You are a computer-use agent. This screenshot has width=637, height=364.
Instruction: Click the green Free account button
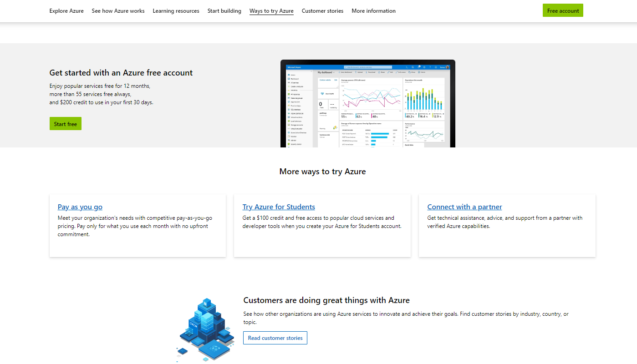[x=563, y=10]
